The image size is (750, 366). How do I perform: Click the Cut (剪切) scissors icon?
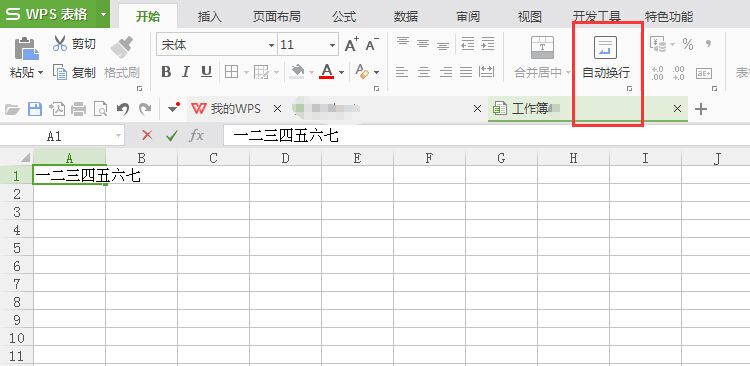(60, 44)
